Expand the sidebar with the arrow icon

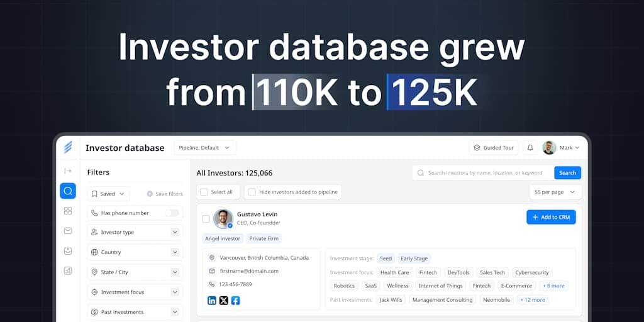tap(68, 171)
